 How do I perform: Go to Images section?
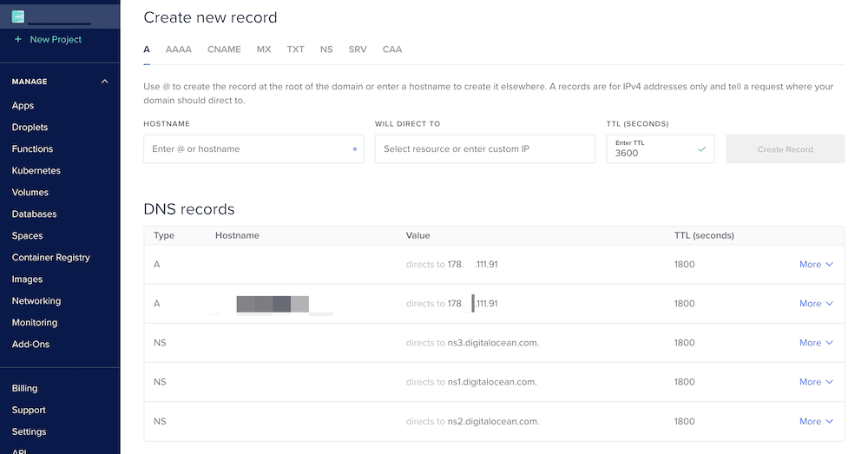tap(27, 279)
